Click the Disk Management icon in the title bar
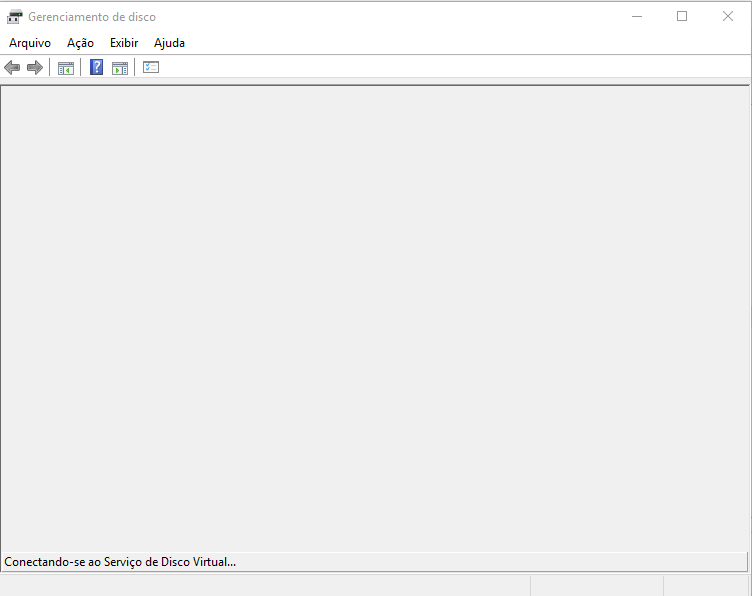This screenshot has height=596, width=752. tap(14, 17)
